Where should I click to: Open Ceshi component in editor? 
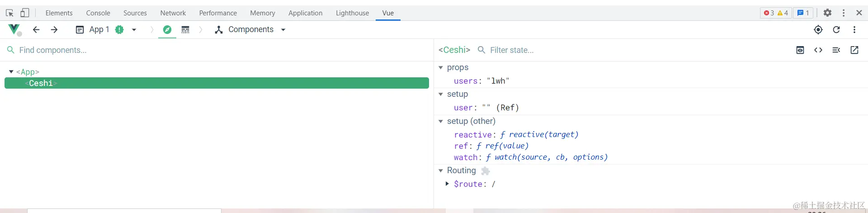point(854,50)
